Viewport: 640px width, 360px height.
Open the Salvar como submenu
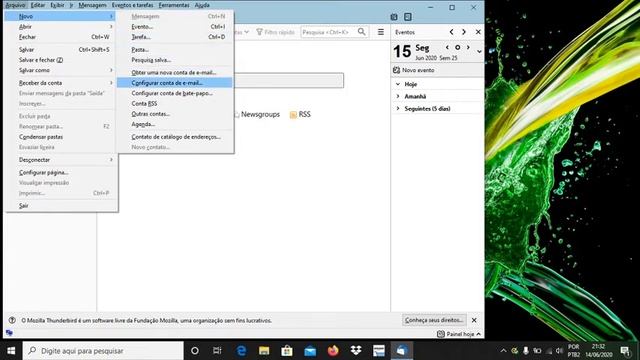point(61,70)
